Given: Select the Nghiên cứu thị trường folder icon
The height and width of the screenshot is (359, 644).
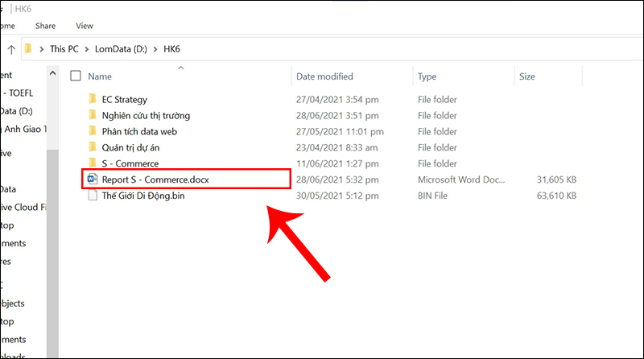Looking at the screenshot, I should point(93,115).
